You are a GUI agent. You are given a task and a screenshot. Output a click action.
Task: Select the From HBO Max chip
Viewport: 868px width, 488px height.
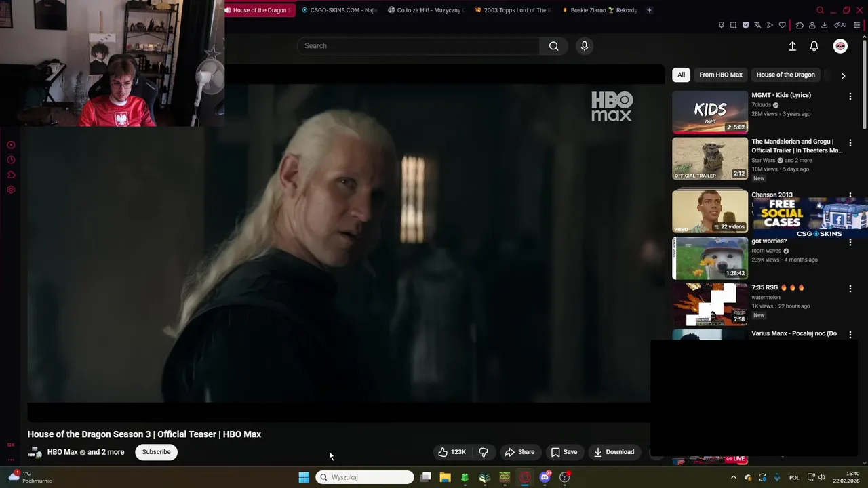(721, 75)
